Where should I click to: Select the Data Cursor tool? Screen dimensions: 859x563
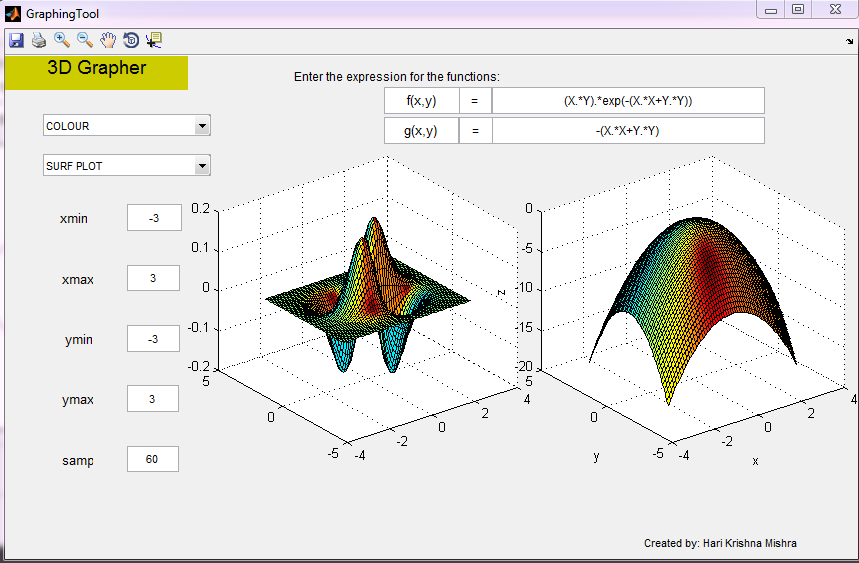tap(154, 40)
